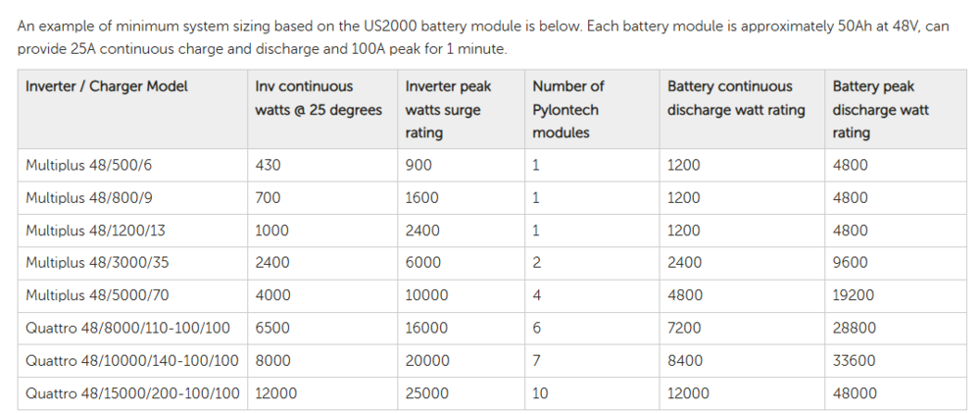Select the Multiplus 48/800/9 model cell

(x=88, y=197)
